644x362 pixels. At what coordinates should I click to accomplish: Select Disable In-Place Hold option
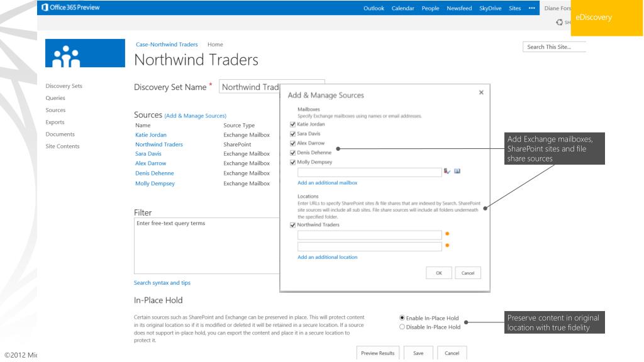(402, 327)
